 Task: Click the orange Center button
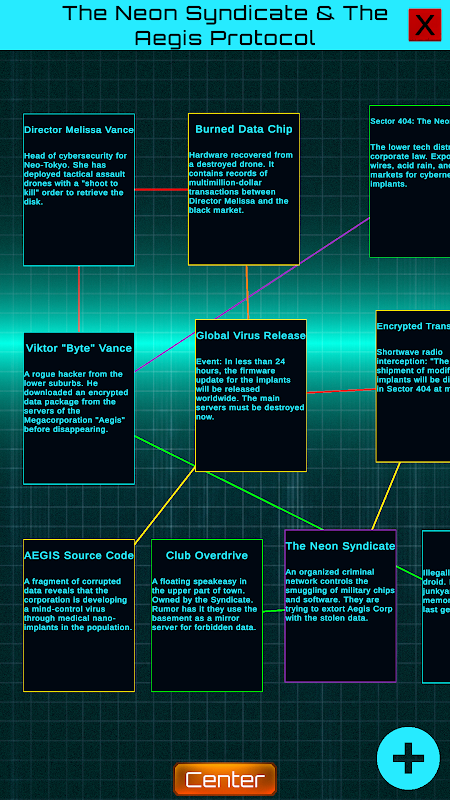point(225,779)
